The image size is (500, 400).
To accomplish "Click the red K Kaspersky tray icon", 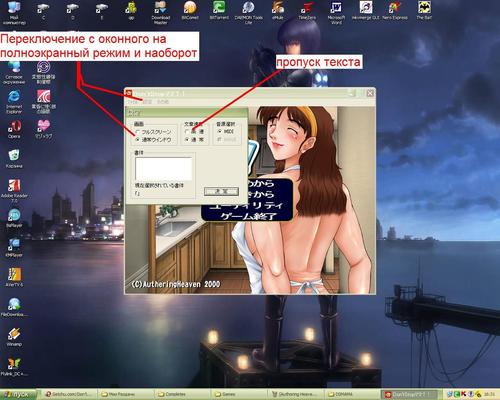I will (463, 394).
